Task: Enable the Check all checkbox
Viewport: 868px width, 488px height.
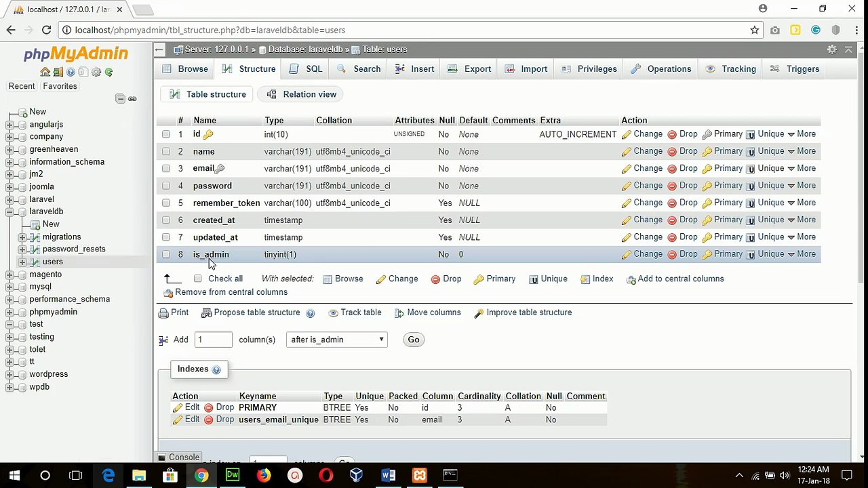Action: point(197,279)
